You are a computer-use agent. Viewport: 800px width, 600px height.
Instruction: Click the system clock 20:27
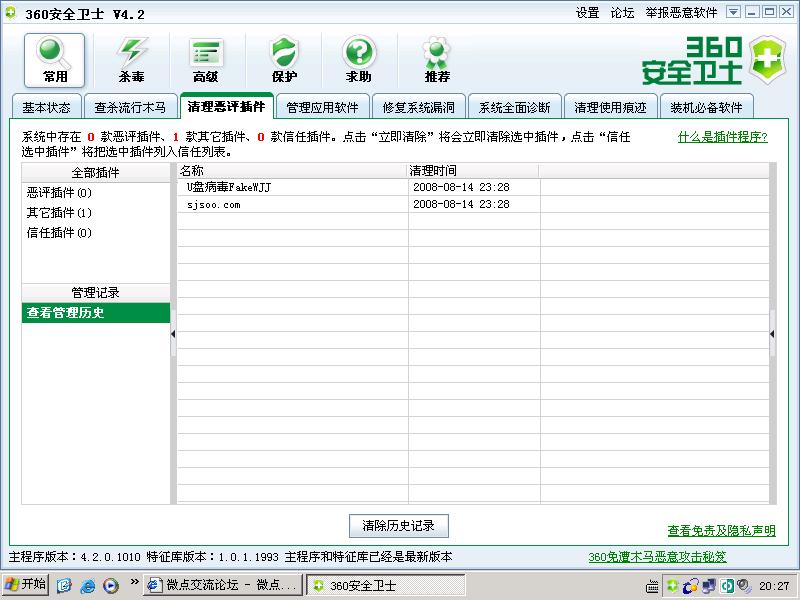pyautogui.click(x=774, y=586)
